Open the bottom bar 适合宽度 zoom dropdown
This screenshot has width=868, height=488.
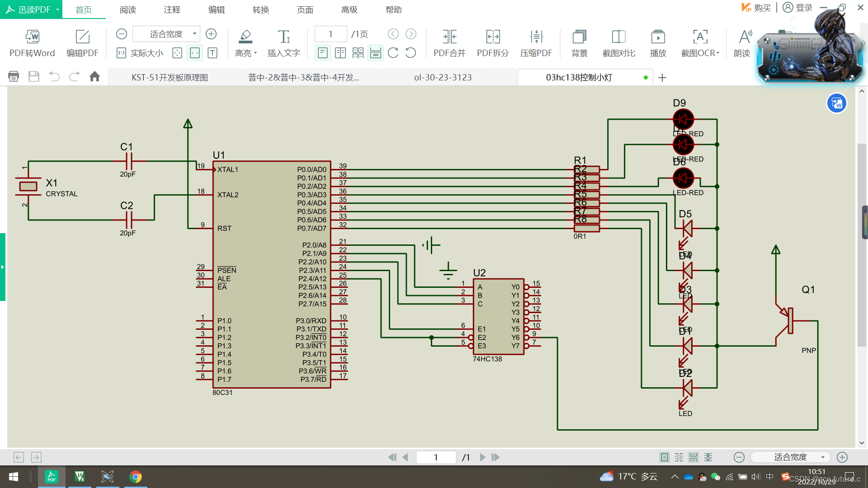coord(791,457)
